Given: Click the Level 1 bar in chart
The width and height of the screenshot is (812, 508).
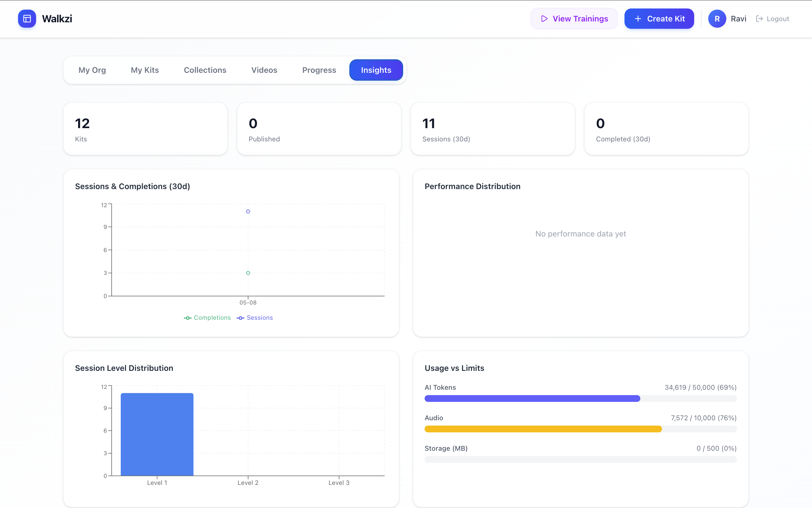Looking at the screenshot, I should click(157, 434).
